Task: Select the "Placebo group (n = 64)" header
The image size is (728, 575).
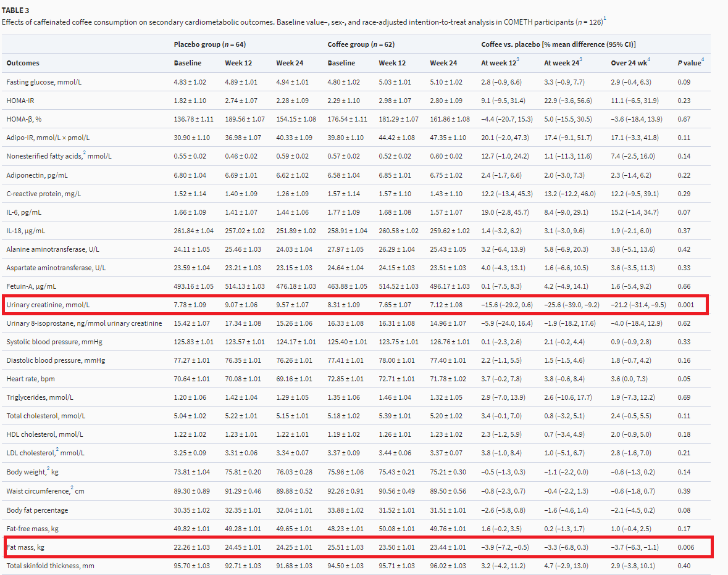Action: pos(210,44)
